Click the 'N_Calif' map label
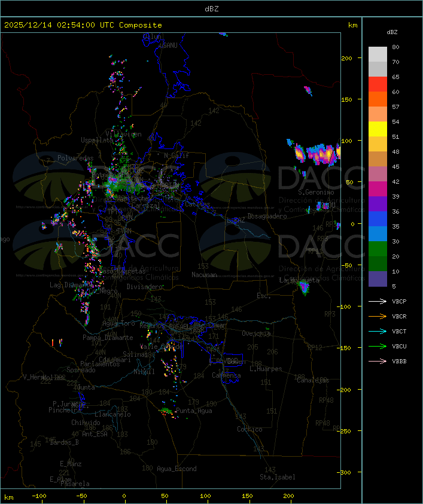Screen dimensions: 423x504 (176, 156)
